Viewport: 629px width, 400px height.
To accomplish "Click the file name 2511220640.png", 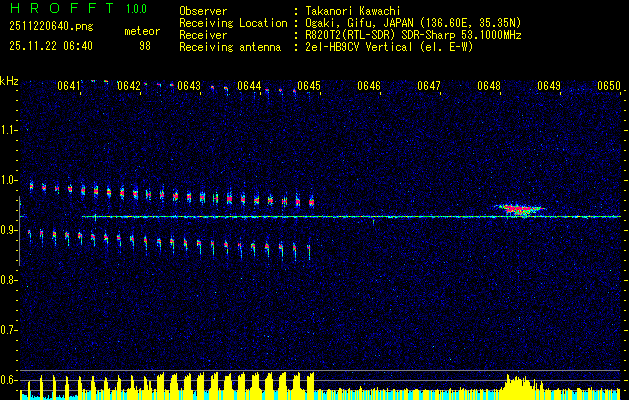I will (51, 27).
